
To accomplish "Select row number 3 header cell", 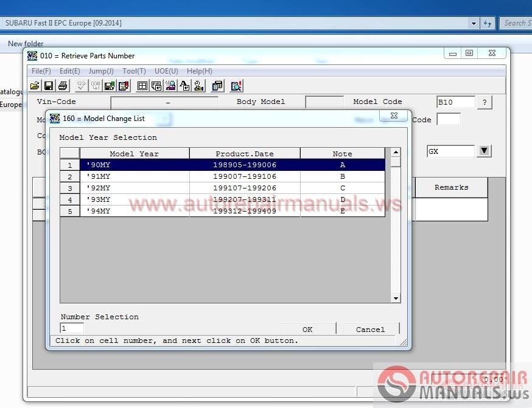I will pyautogui.click(x=70, y=188).
